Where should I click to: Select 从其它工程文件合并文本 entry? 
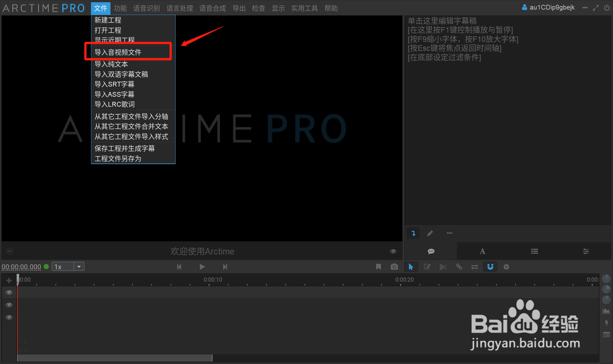point(133,126)
